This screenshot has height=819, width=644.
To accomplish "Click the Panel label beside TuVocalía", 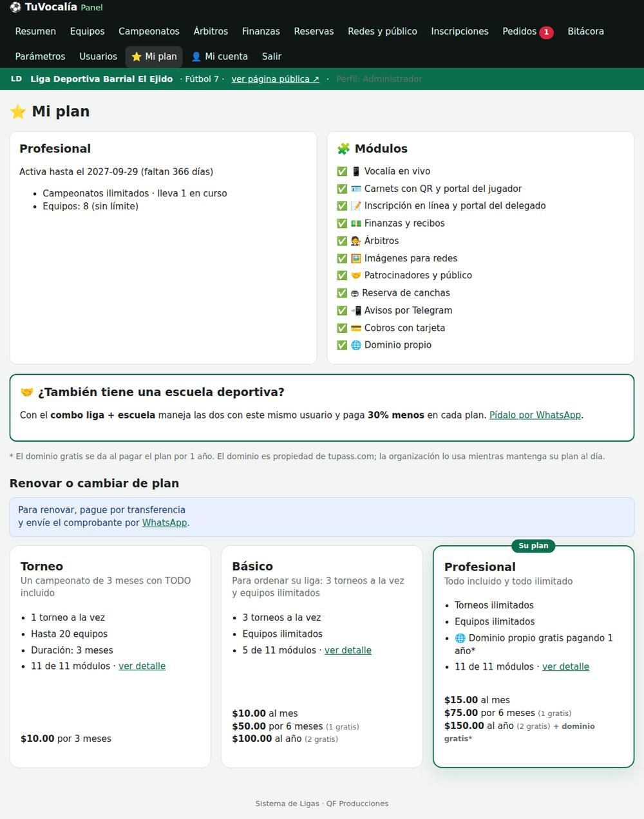I will click(x=91, y=8).
